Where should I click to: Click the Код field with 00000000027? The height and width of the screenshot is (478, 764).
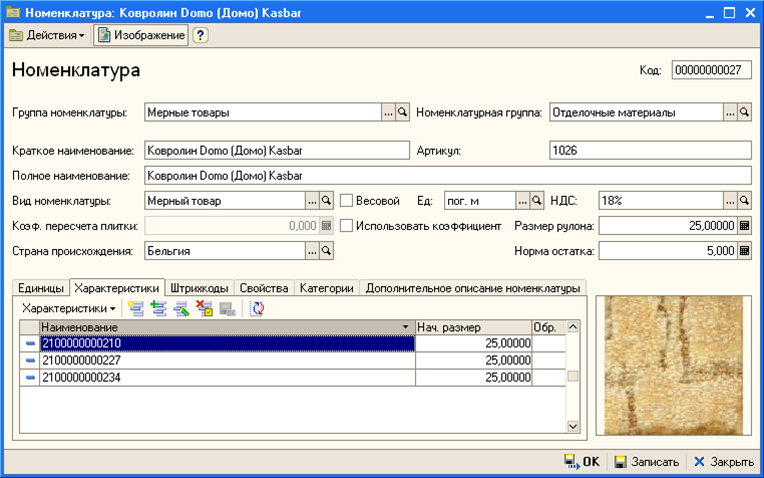tap(711, 70)
